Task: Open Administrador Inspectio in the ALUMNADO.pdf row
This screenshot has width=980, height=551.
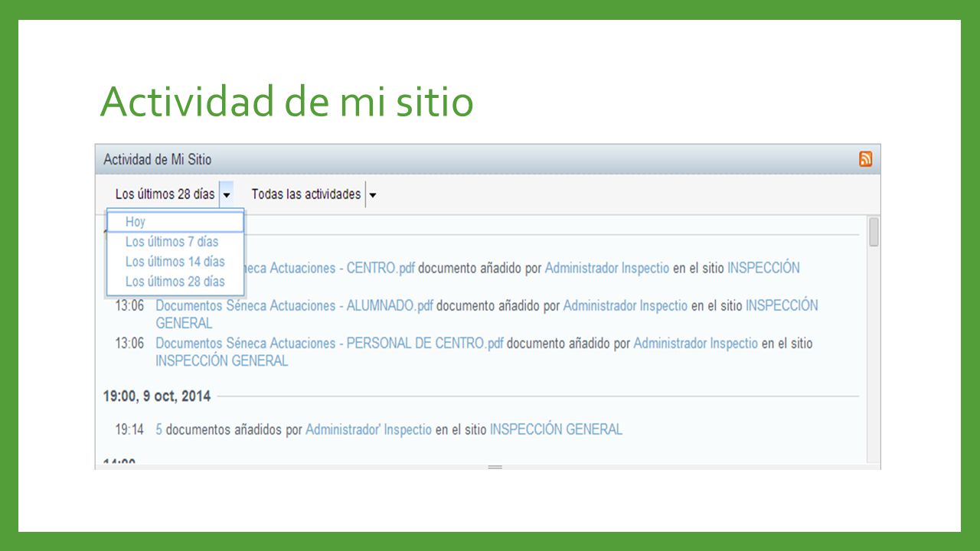Action: pyautogui.click(x=626, y=305)
